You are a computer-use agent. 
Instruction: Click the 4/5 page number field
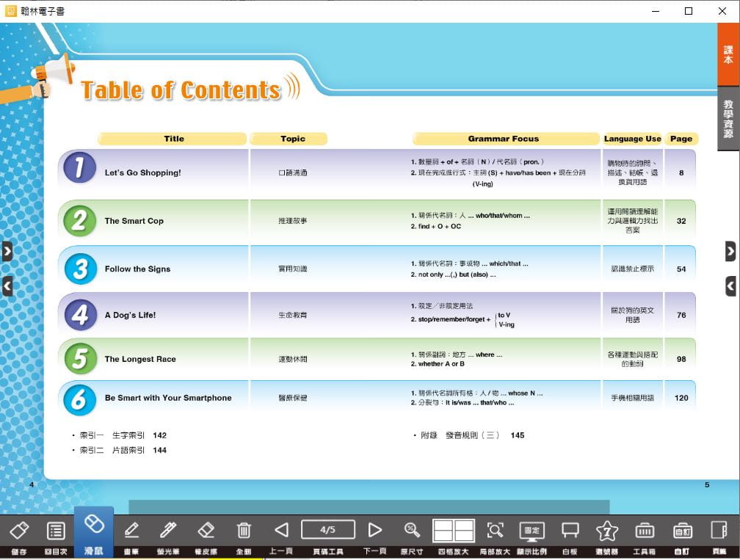[x=328, y=529]
